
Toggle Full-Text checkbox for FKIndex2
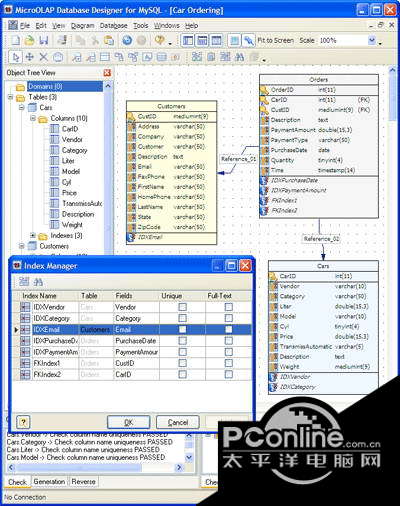click(x=229, y=375)
